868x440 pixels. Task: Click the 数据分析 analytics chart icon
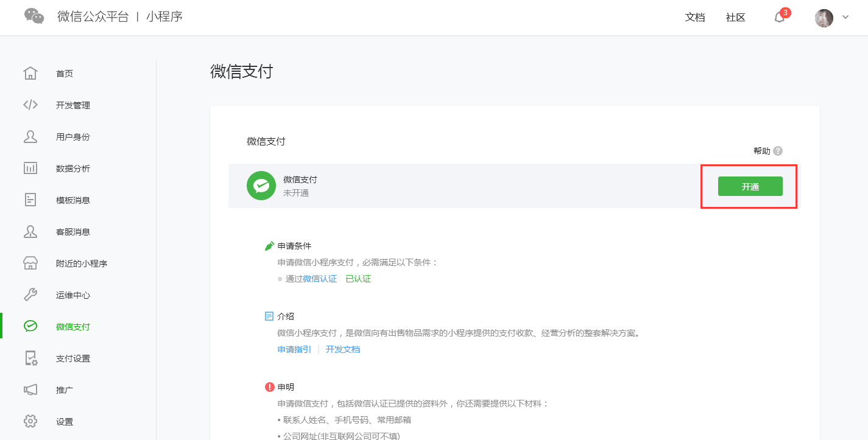click(x=30, y=167)
